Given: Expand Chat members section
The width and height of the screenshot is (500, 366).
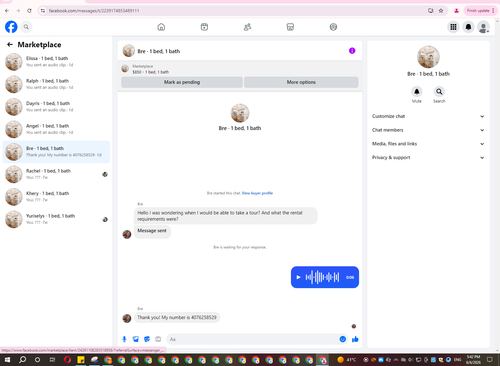Looking at the screenshot, I should [428, 130].
